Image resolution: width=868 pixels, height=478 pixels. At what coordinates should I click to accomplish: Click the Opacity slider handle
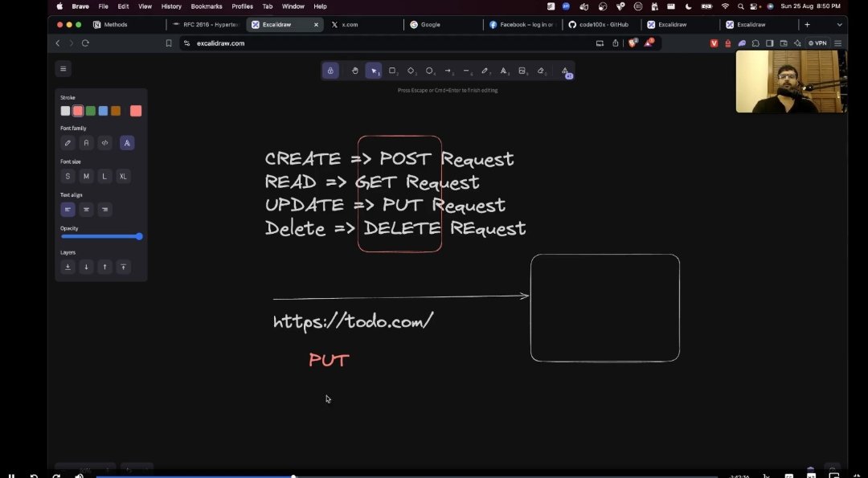pyautogui.click(x=140, y=236)
